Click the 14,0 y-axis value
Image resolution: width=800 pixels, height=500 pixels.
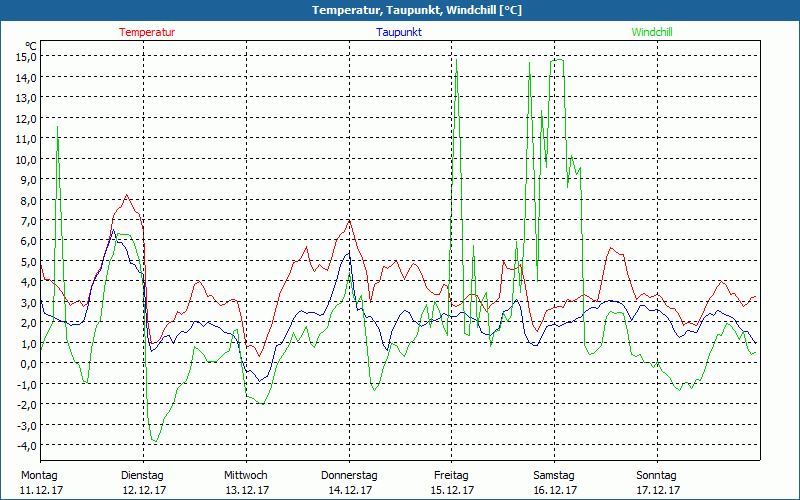pyautogui.click(x=27, y=77)
